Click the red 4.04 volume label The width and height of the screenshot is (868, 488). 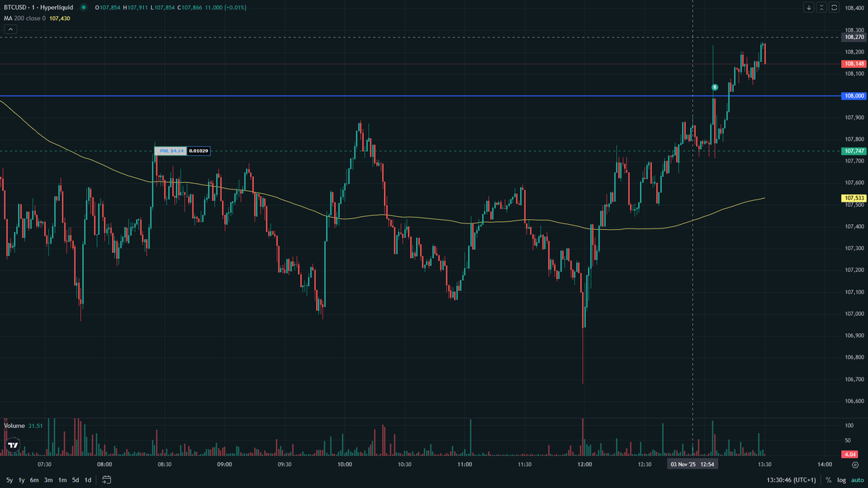click(851, 454)
